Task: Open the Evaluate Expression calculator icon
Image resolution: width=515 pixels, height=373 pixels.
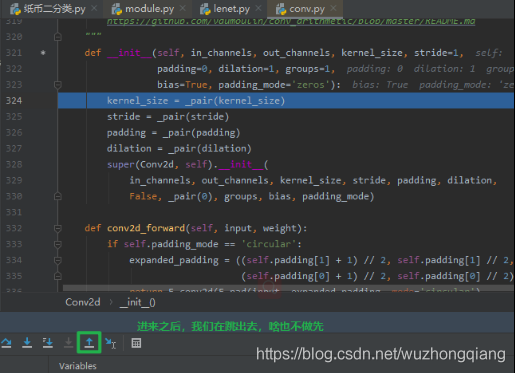Action: tap(136, 343)
